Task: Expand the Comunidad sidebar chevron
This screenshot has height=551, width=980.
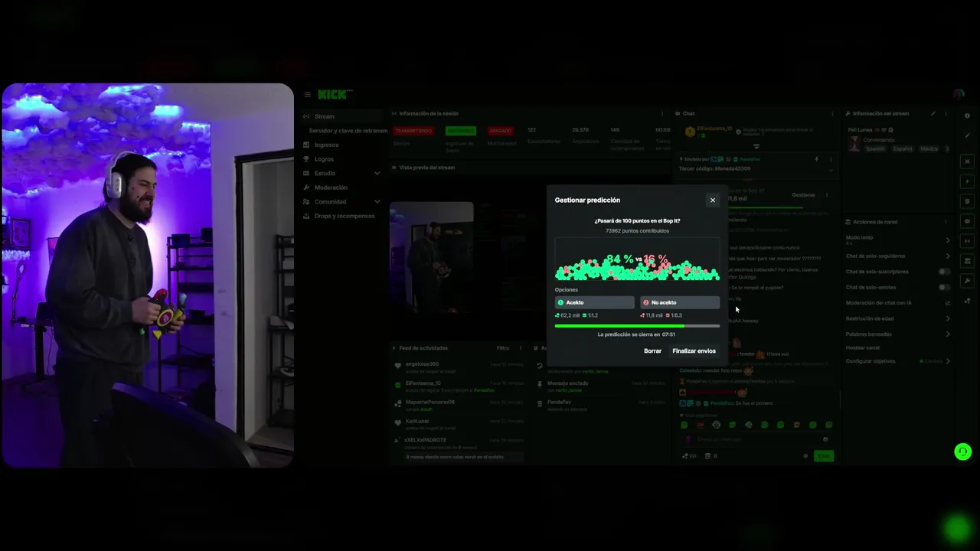Action: tap(377, 202)
